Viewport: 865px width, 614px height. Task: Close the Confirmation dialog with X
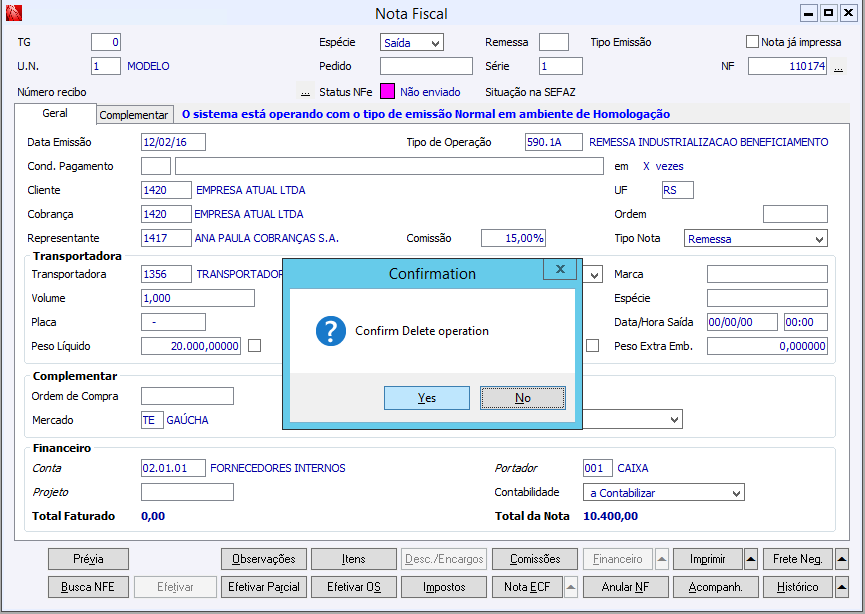point(560,269)
